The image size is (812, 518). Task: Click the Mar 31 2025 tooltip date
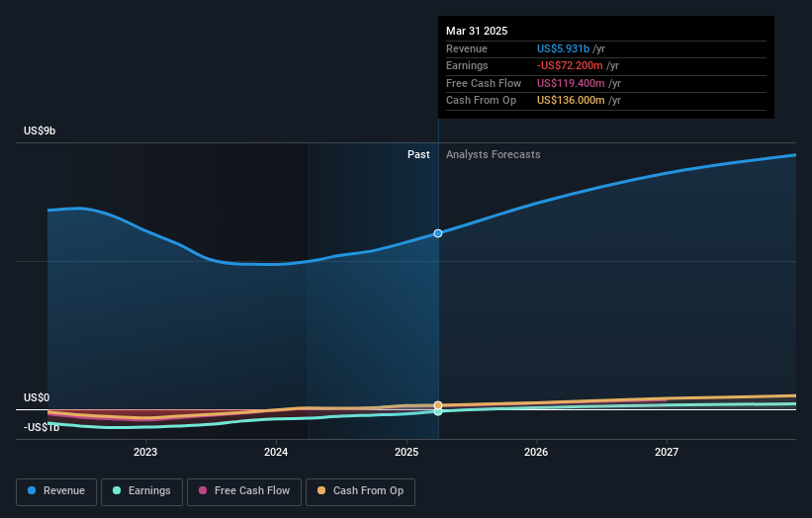(x=477, y=31)
